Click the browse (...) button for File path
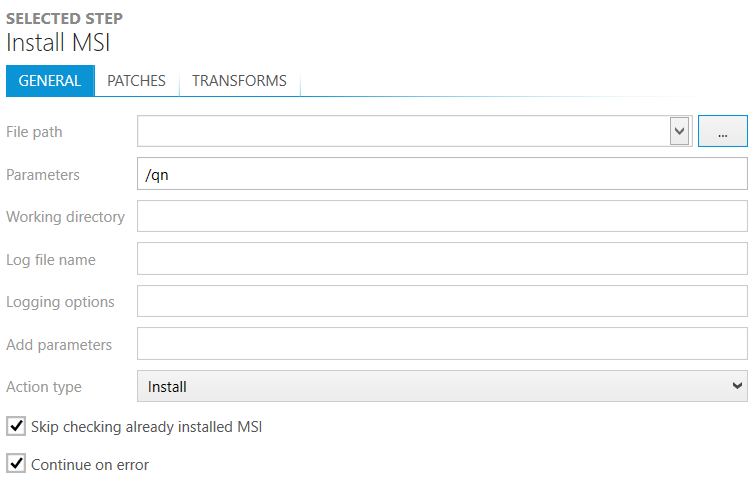This screenshot has width=756, height=485. [x=722, y=131]
